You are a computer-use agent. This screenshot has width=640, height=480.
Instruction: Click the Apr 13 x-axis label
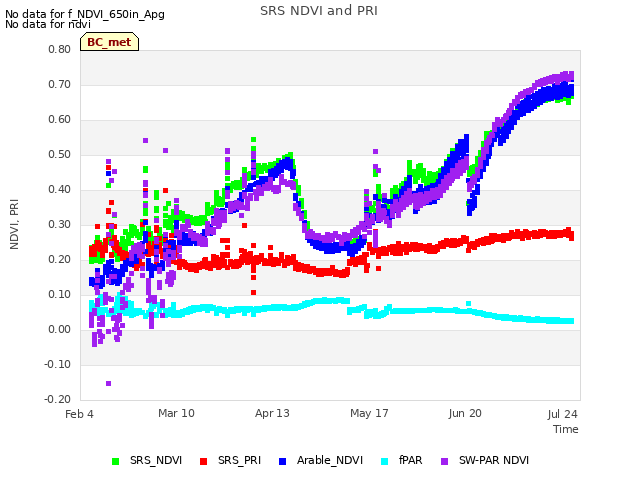[x=272, y=413]
